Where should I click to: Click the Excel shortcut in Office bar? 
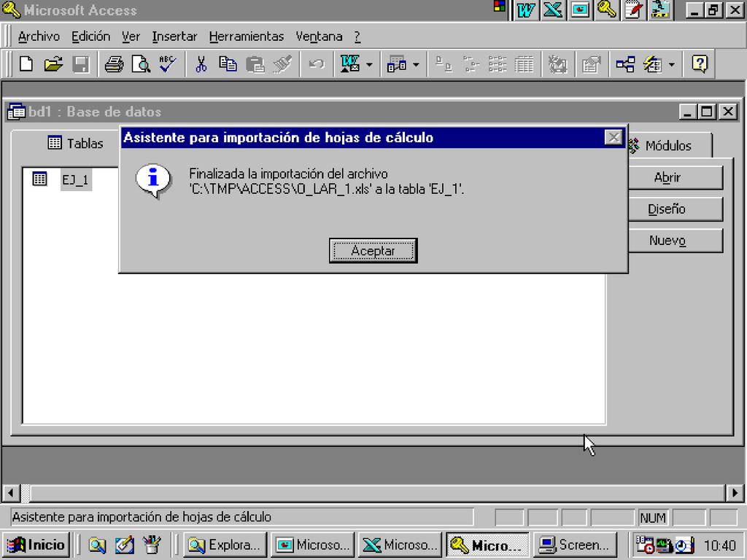click(x=553, y=10)
